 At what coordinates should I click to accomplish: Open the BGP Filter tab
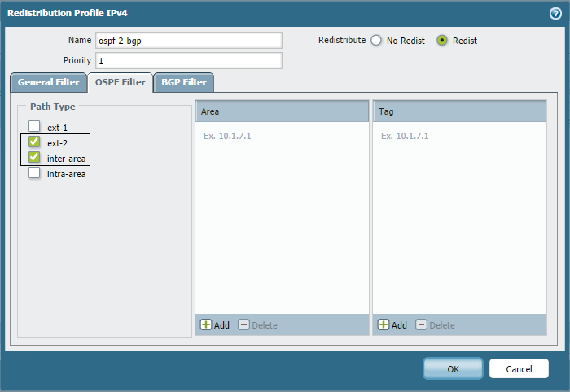(184, 82)
